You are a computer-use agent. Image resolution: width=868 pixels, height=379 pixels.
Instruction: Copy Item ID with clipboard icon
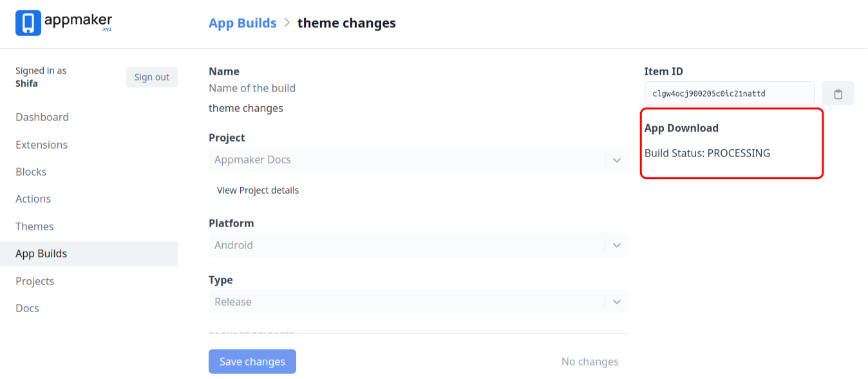coord(838,94)
